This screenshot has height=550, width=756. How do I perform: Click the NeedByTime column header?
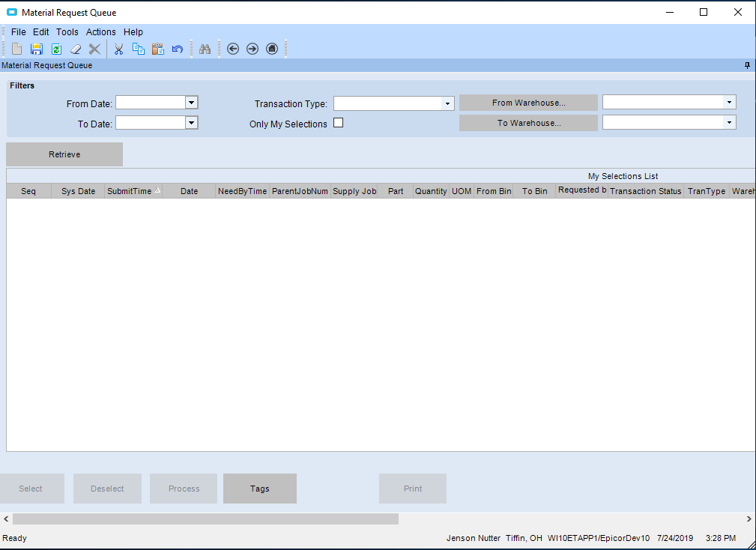242,191
